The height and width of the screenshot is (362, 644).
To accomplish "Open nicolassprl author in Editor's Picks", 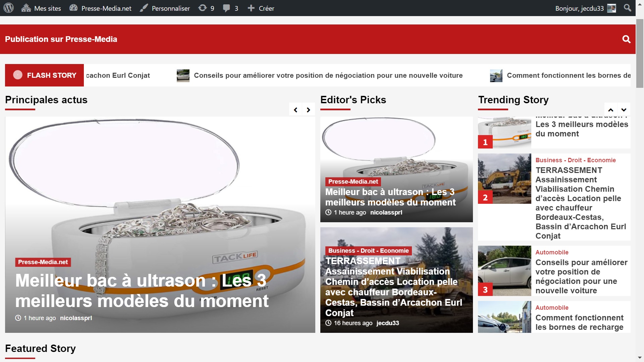I will pyautogui.click(x=386, y=213).
